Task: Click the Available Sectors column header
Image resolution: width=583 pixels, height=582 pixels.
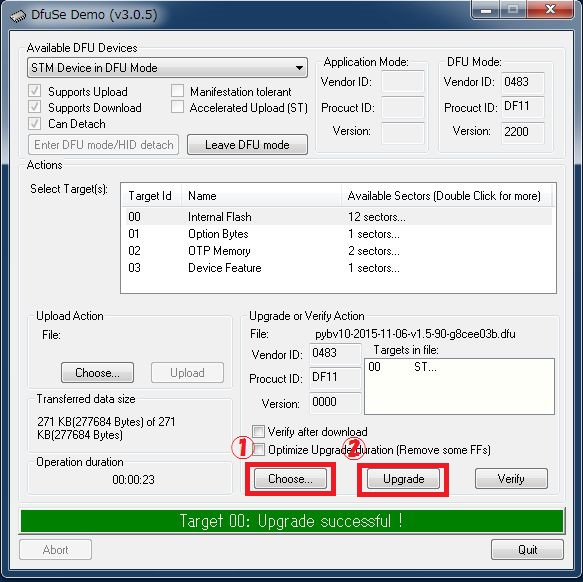Action: click(446, 196)
